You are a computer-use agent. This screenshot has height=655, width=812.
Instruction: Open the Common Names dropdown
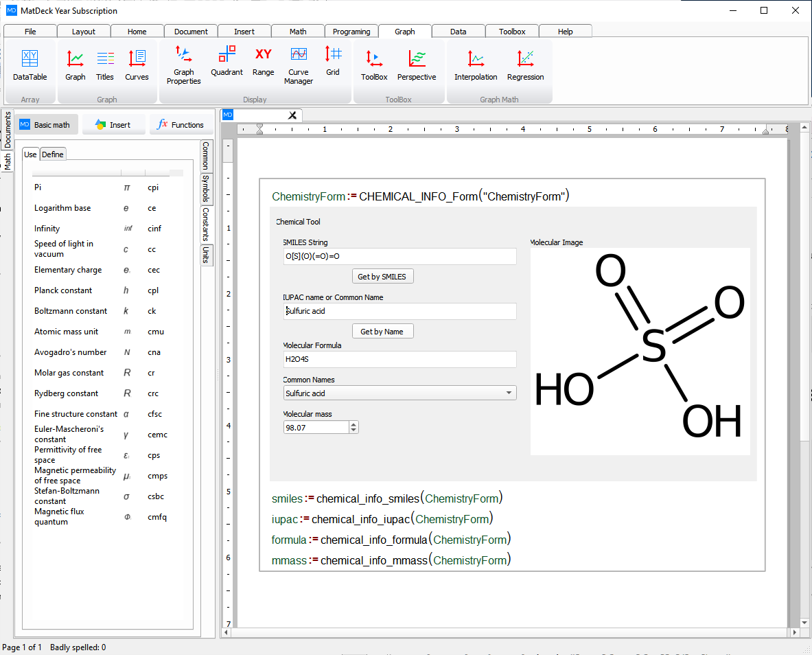pyautogui.click(x=509, y=393)
